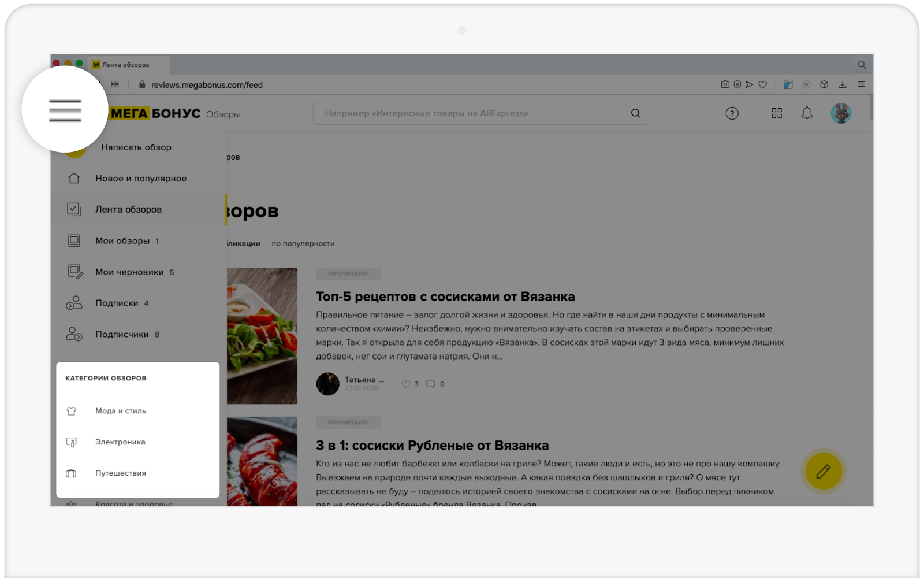
Task: Focus the site search field
Action: pyautogui.click(x=480, y=113)
